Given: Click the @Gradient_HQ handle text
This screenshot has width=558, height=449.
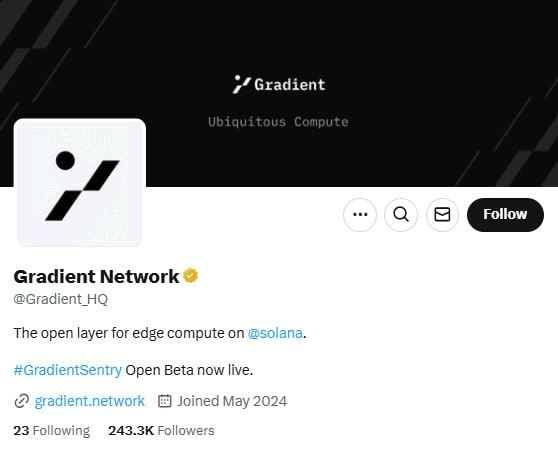Looking at the screenshot, I should click(x=60, y=299).
